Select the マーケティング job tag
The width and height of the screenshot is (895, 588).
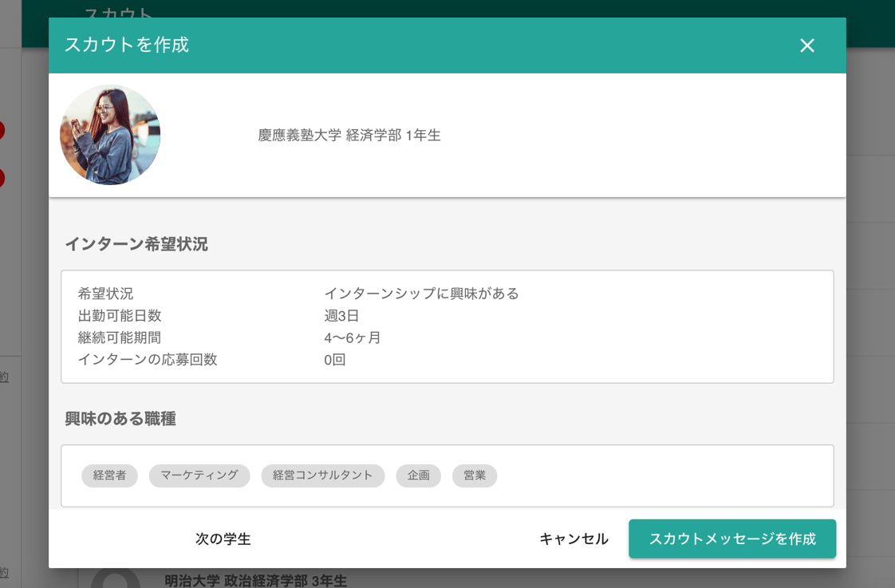tap(199, 476)
